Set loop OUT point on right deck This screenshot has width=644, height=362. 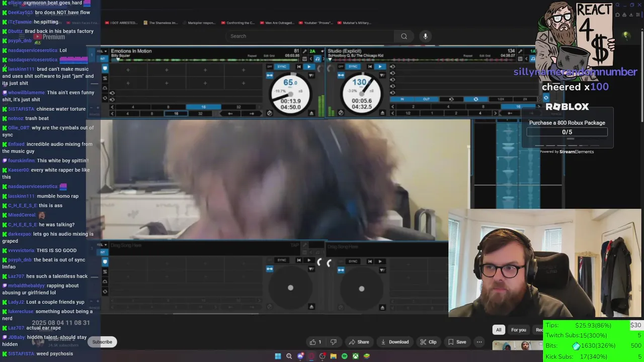click(x=426, y=99)
